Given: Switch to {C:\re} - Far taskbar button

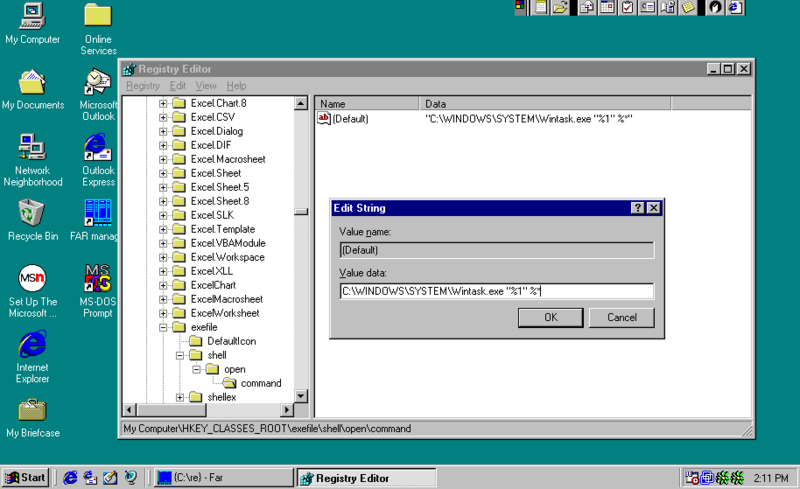Looking at the screenshot, I should point(223,478).
